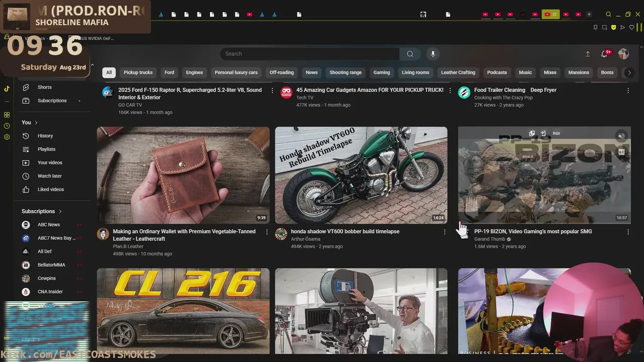The width and height of the screenshot is (644, 362).
Task: Select the Leather Crafting filter chip
Action: coord(458,72)
